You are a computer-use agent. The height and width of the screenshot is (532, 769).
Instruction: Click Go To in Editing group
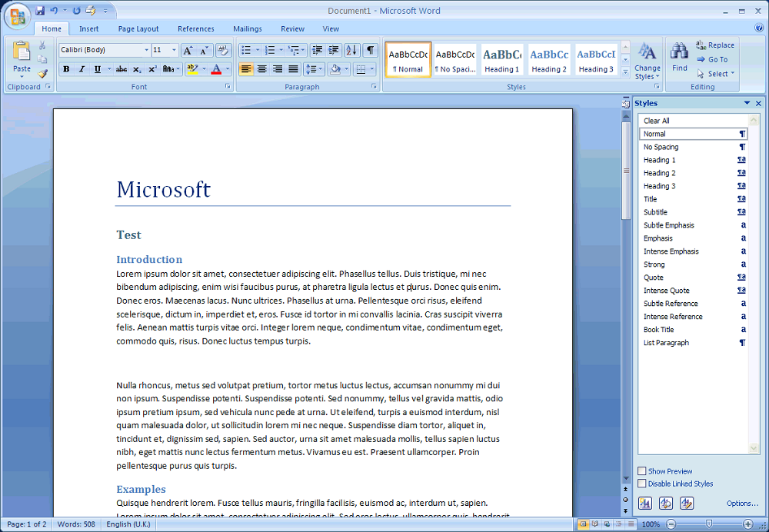(712, 59)
